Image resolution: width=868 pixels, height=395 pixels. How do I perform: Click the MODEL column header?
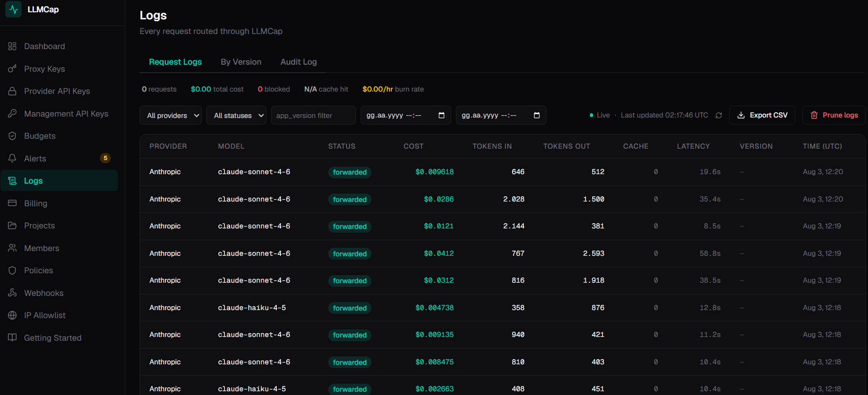click(231, 146)
